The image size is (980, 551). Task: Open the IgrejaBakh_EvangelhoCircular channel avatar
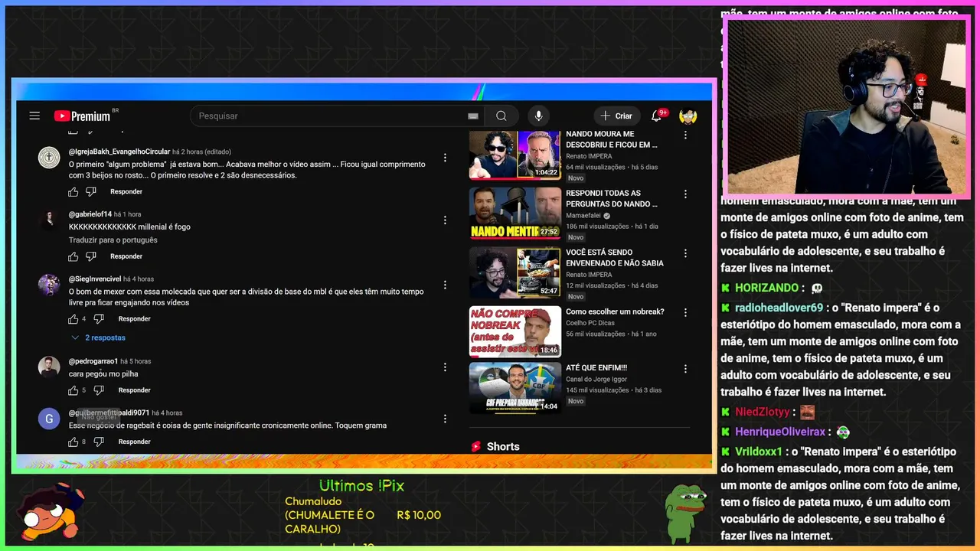(49, 157)
